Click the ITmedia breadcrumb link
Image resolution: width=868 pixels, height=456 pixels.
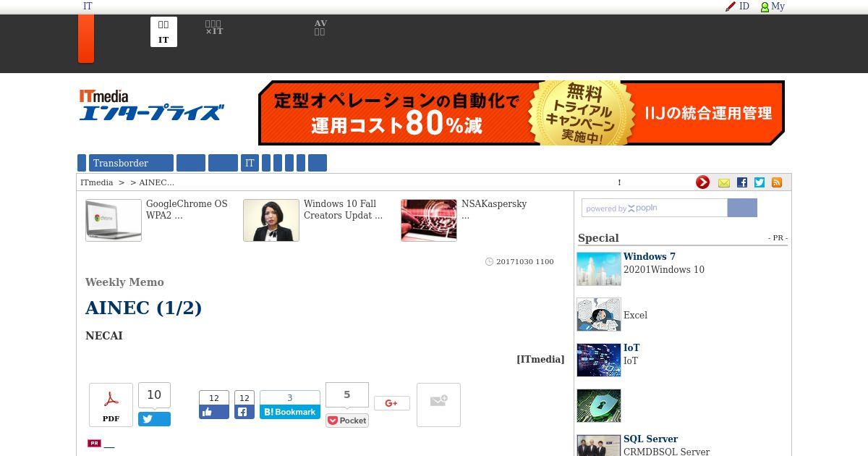97,182
